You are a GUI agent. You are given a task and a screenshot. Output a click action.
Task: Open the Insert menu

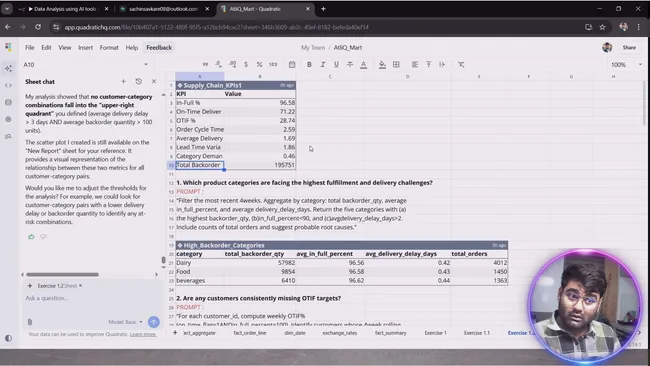click(x=85, y=48)
